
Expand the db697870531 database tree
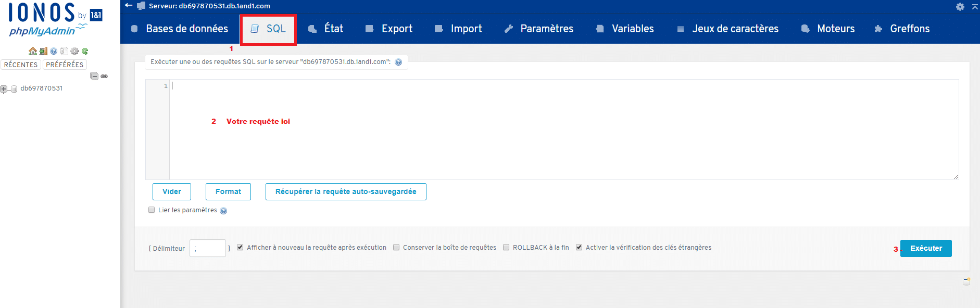click(x=4, y=89)
